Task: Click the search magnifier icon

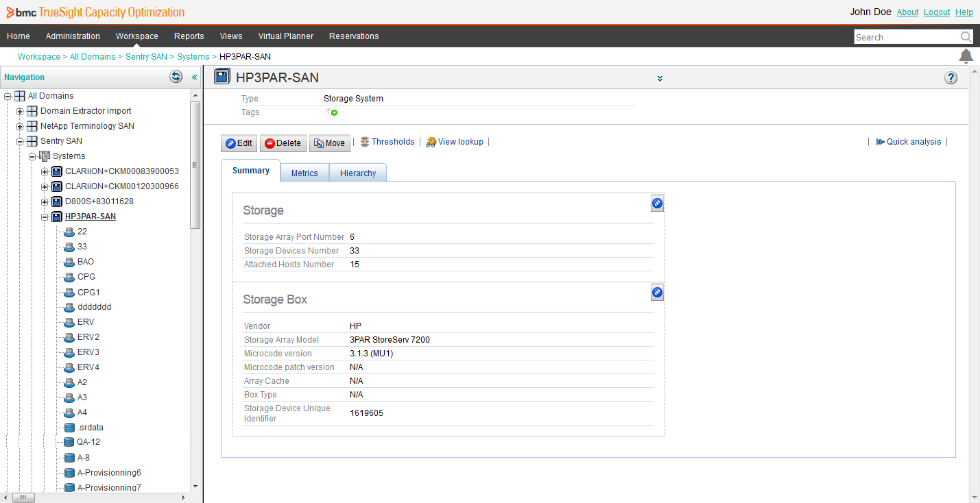Action: [966, 37]
